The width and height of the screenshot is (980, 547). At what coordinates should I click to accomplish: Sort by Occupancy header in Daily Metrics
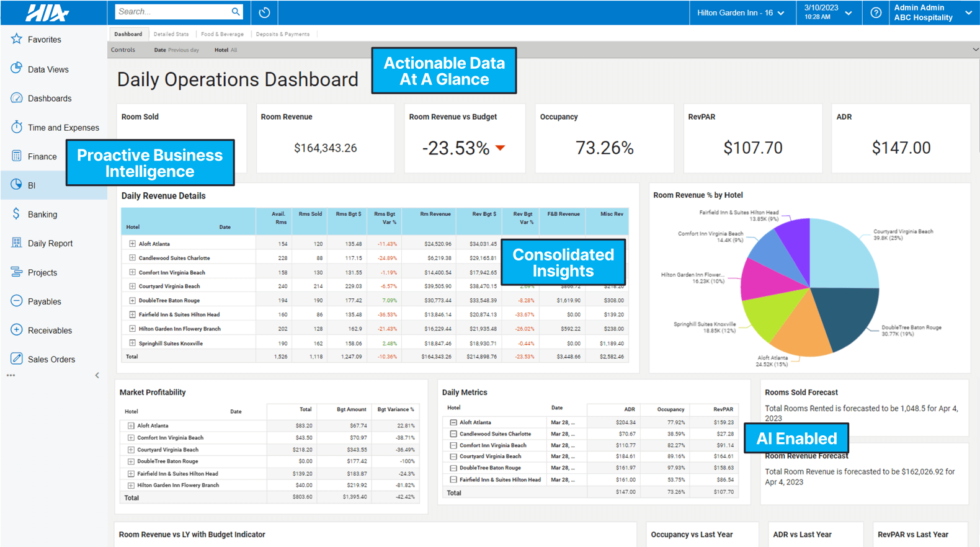point(670,409)
